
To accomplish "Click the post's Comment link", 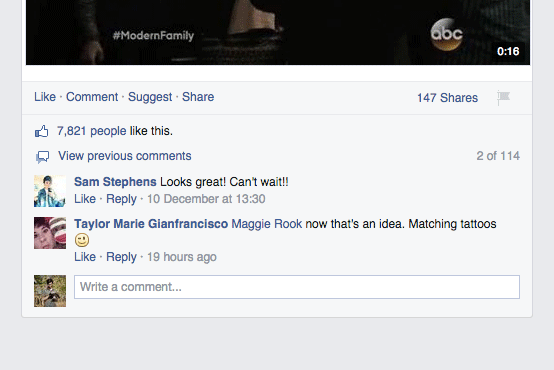I will [x=92, y=96].
